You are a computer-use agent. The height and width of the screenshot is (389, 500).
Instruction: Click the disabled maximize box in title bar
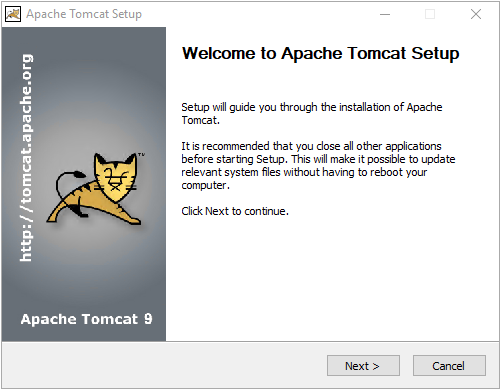click(x=430, y=14)
